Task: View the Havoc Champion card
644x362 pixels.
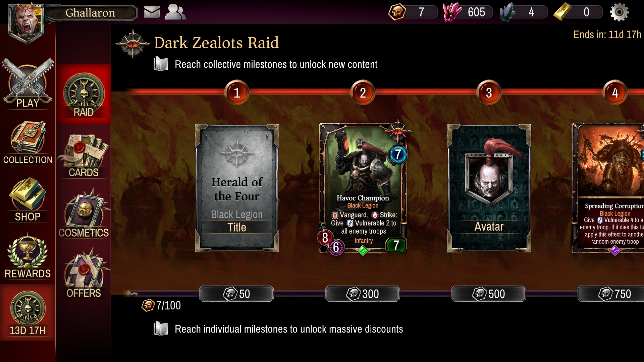Action: 363,188
